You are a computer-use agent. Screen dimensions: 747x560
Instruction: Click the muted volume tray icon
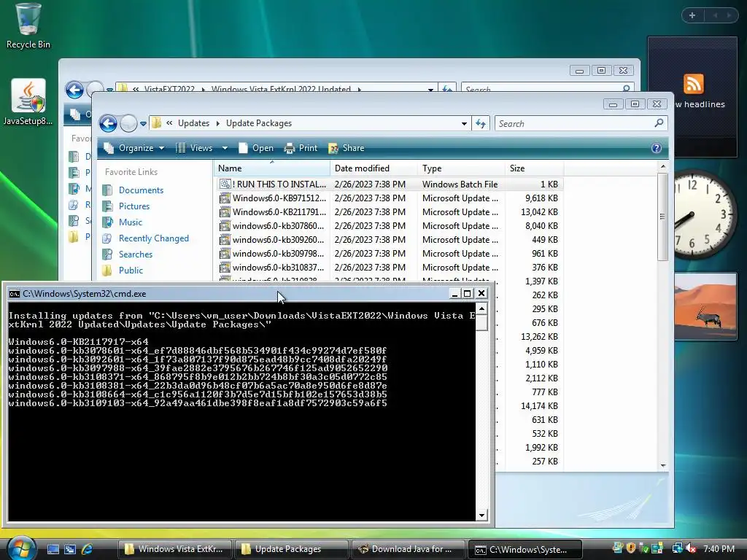tap(692, 548)
